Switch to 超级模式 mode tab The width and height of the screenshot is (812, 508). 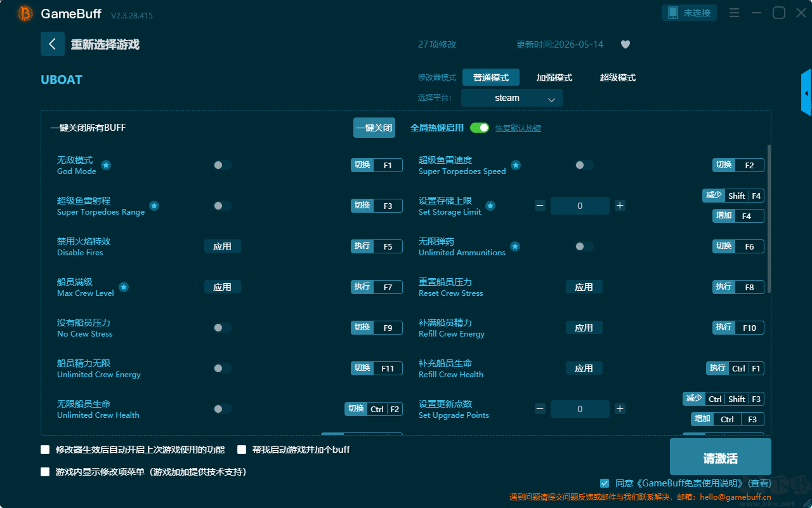pyautogui.click(x=618, y=77)
